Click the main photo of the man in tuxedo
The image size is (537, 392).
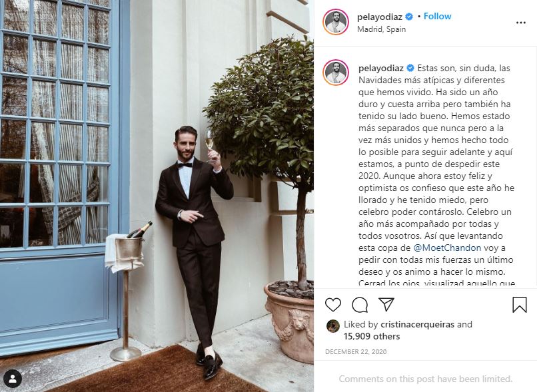pos(157,196)
